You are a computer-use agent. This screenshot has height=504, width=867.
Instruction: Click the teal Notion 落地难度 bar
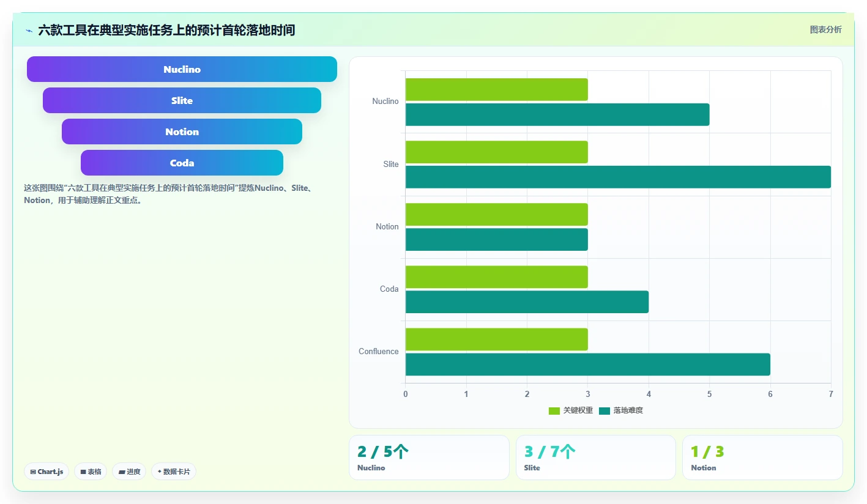[x=496, y=239]
